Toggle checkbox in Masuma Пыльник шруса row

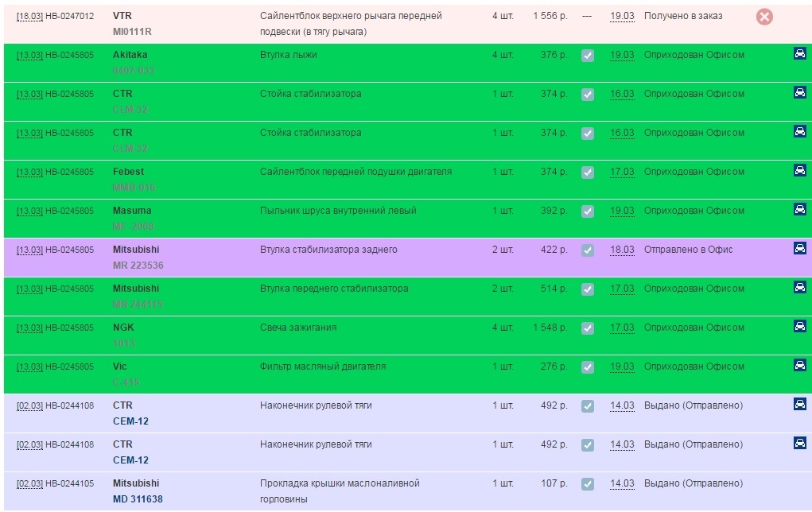(587, 211)
